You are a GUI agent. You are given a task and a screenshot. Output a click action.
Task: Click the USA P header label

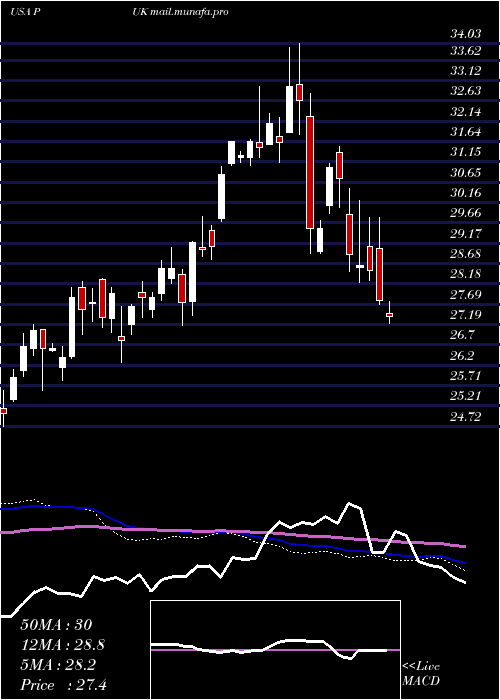pyautogui.click(x=26, y=12)
